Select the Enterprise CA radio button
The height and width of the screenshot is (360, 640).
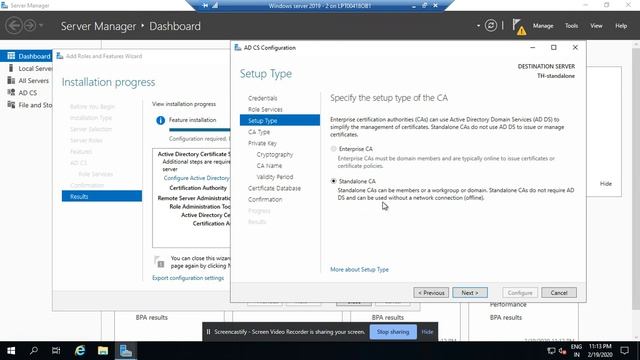click(333, 149)
